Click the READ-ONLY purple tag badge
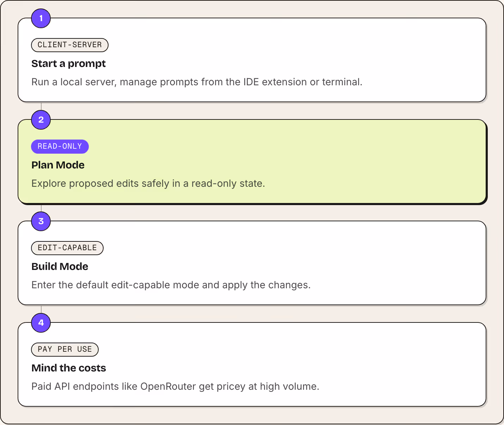 pyautogui.click(x=60, y=146)
